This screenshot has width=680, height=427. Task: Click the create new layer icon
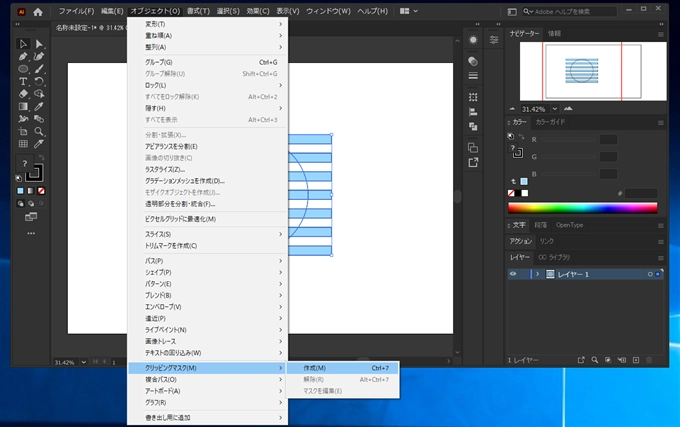coord(637,359)
